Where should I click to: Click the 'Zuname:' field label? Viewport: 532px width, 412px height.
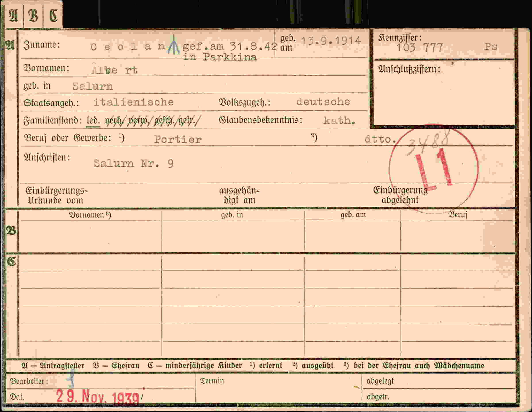(x=42, y=45)
